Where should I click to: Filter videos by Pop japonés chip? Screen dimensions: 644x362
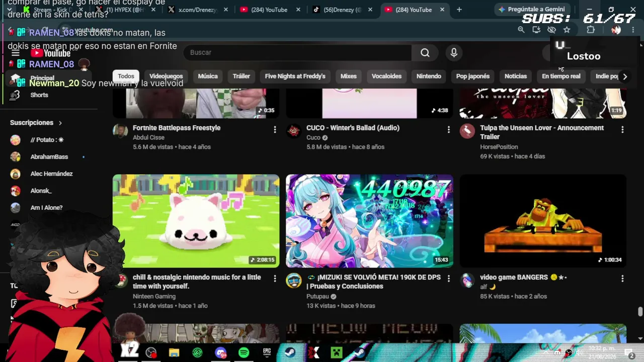(x=473, y=76)
